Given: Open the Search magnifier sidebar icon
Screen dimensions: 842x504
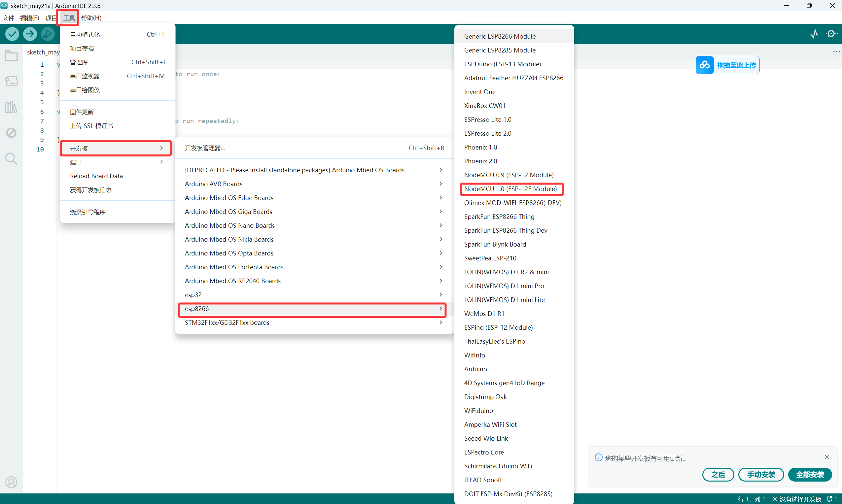Looking at the screenshot, I should pos(11,159).
